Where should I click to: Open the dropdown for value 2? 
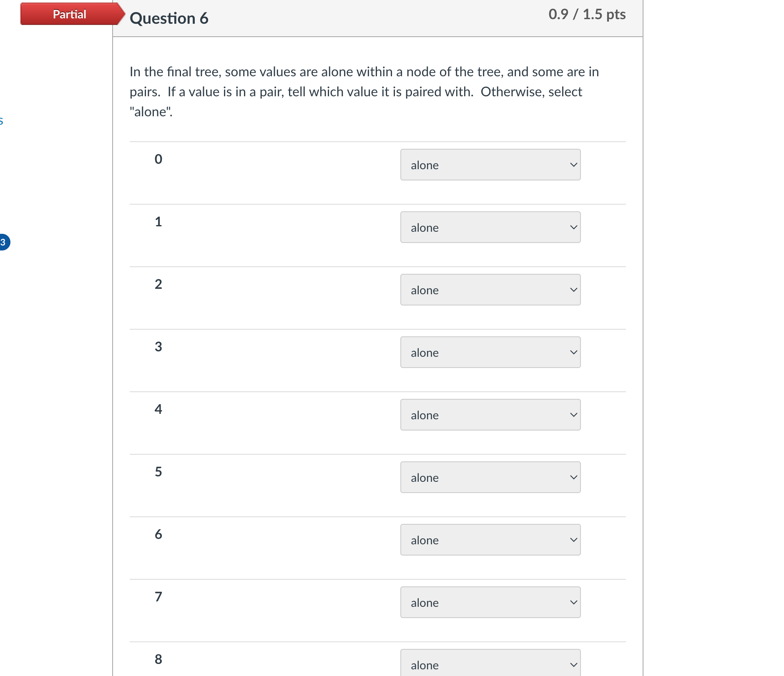coord(490,290)
